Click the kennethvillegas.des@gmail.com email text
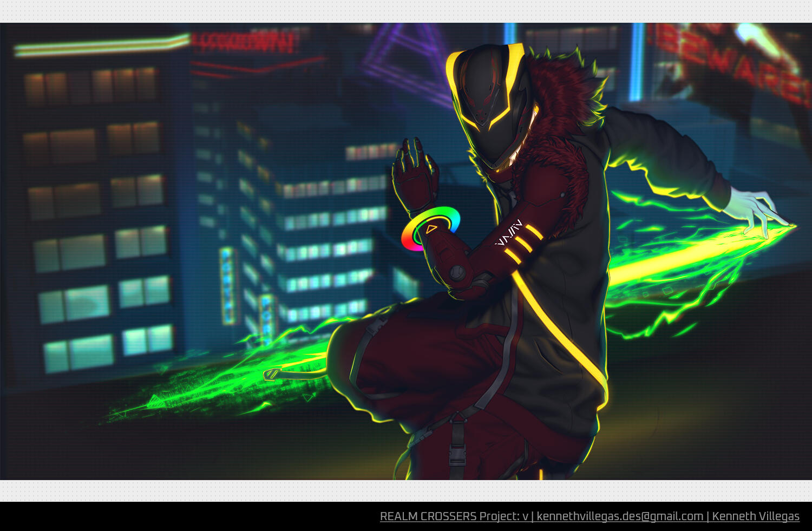The image size is (812, 531). [x=619, y=516]
